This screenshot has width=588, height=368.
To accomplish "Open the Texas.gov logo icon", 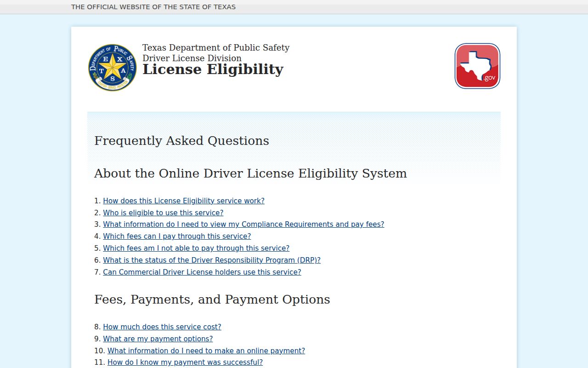I will (477, 66).
